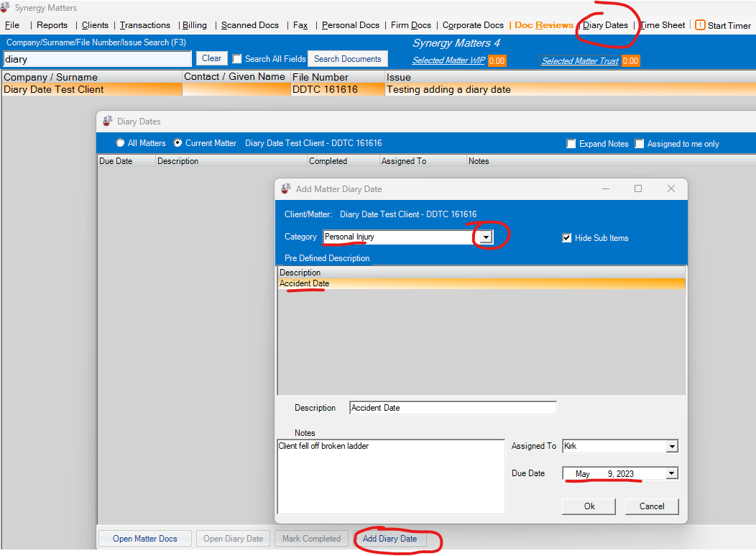The image size is (756, 556).
Task: Click the Due Date column header
Action: (x=126, y=161)
